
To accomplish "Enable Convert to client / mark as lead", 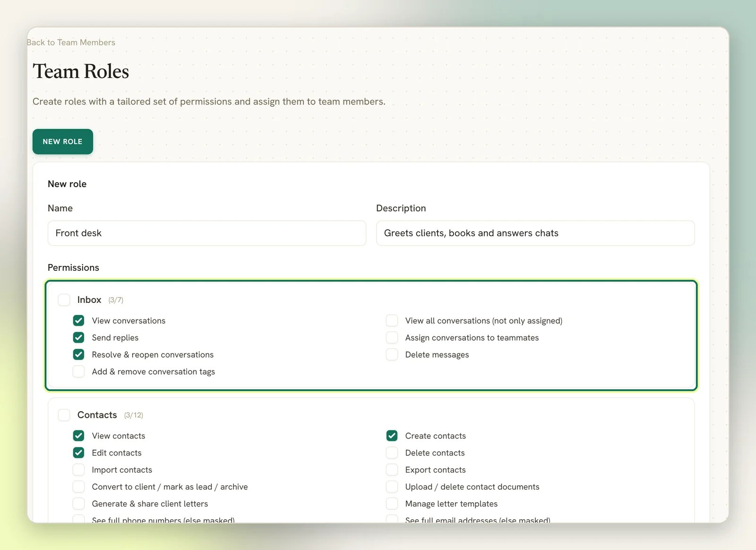I will point(79,487).
